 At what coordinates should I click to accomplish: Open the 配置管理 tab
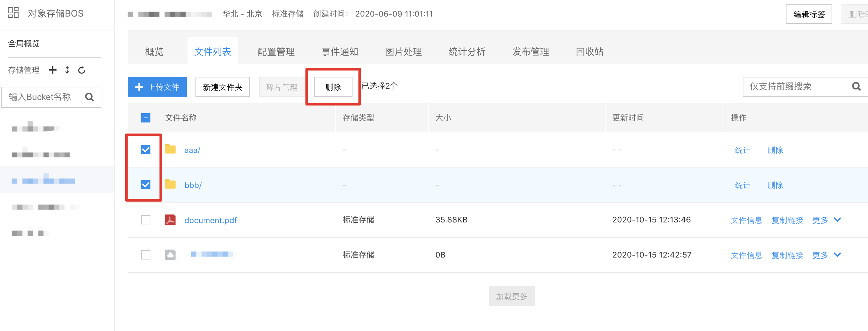pyautogui.click(x=276, y=52)
